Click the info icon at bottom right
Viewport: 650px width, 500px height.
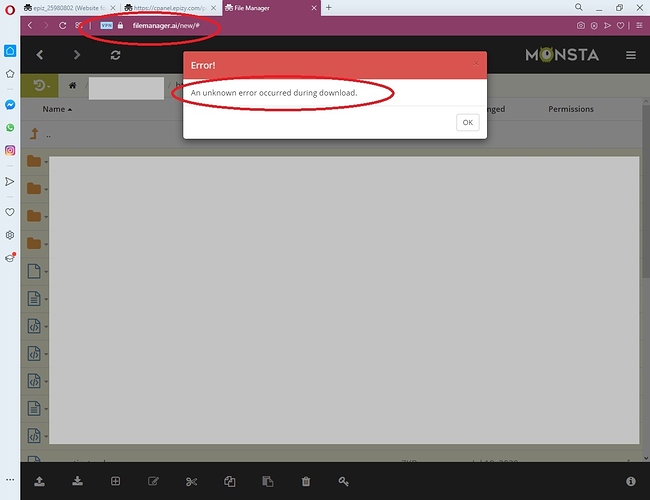631,481
